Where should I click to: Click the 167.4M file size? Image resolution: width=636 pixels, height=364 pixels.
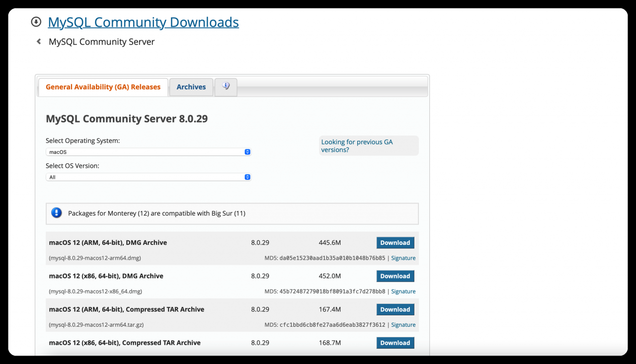coord(330,309)
